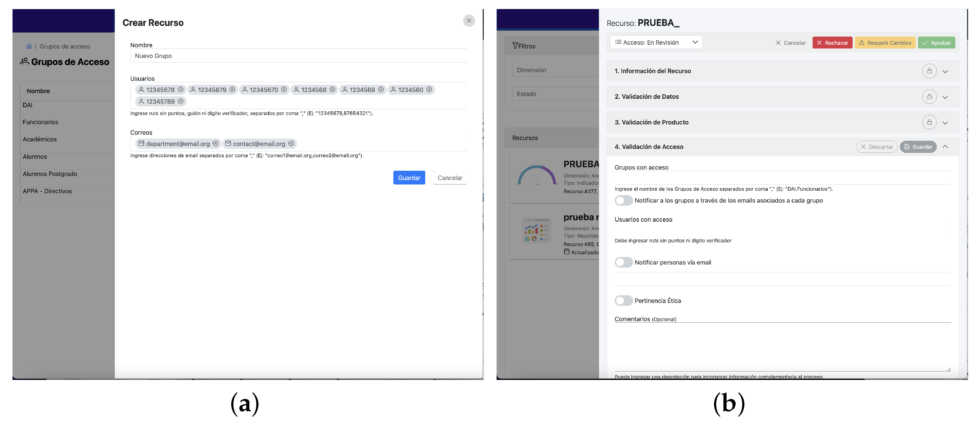Remove user chip 12345678
The height and width of the screenshot is (424, 980).
point(180,90)
